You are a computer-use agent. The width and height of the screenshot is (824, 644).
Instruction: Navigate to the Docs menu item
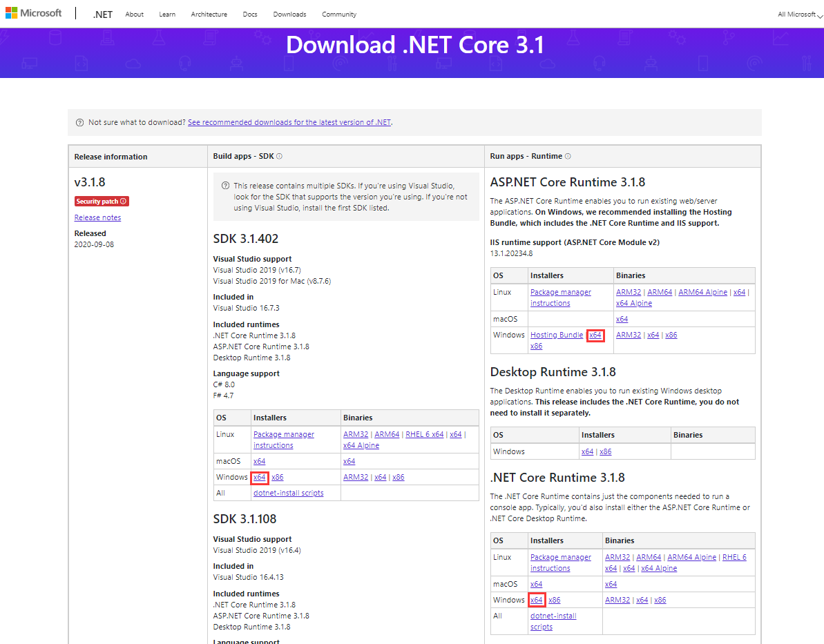pos(250,14)
